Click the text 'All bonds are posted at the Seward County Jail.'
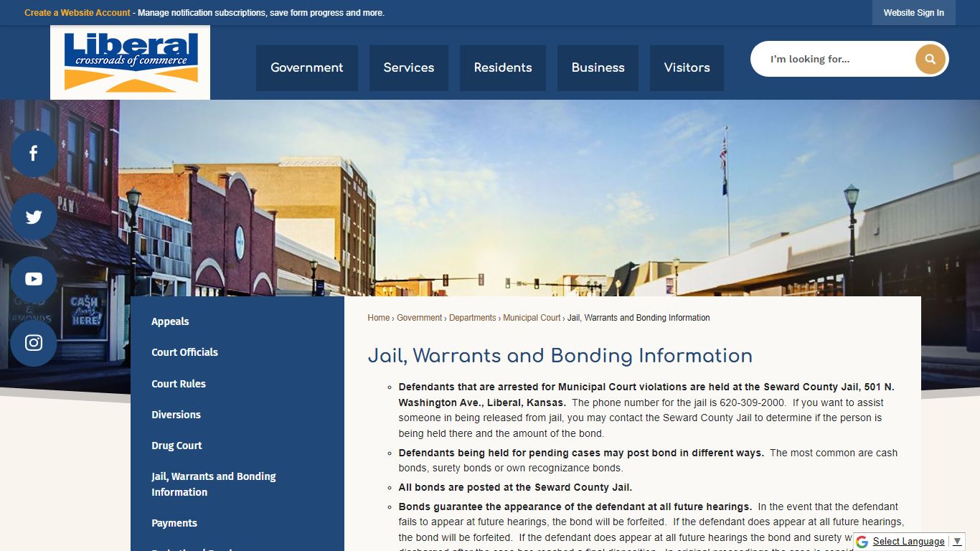The image size is (980, 551). coord(515,487)
